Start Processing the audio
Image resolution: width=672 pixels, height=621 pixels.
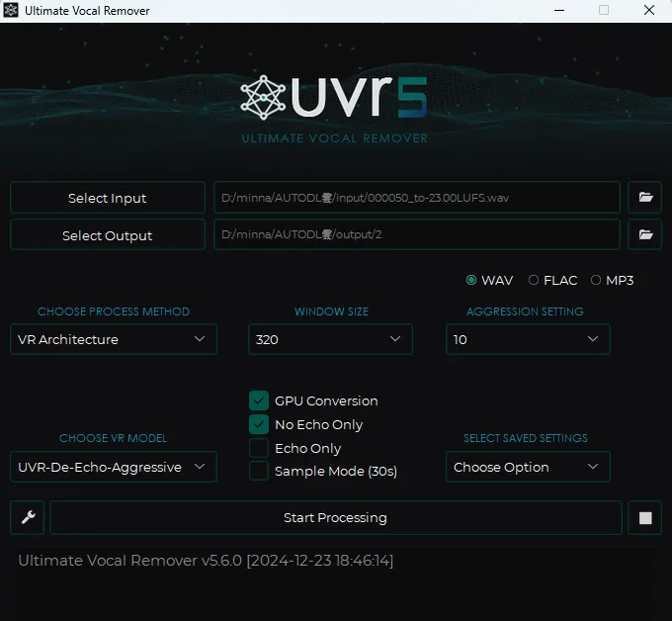336,517
